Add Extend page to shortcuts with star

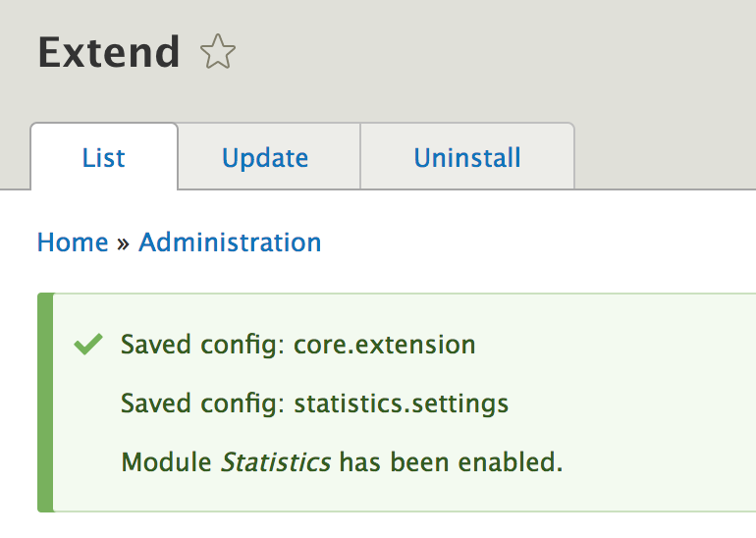[x=217, y=52]
